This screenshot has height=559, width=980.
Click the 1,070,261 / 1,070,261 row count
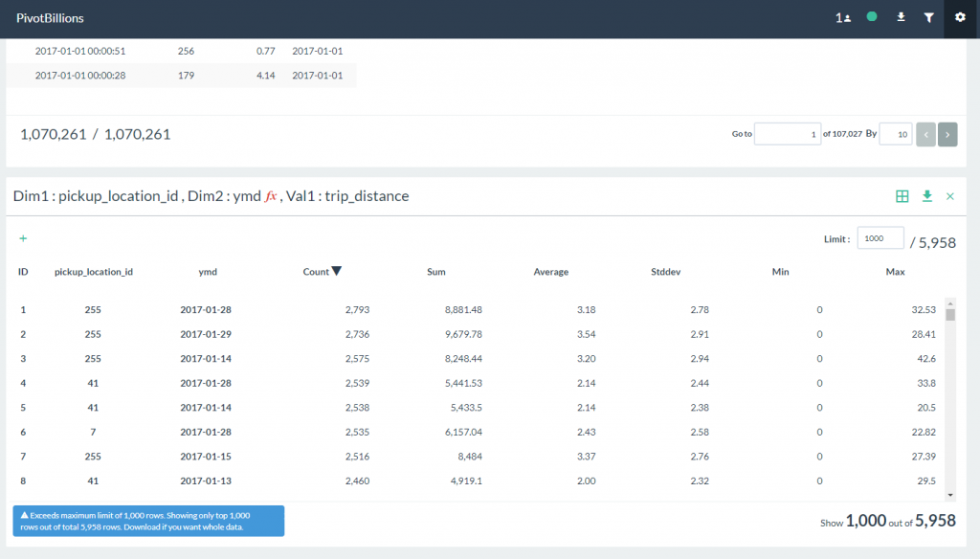click(x=95, y=134)
